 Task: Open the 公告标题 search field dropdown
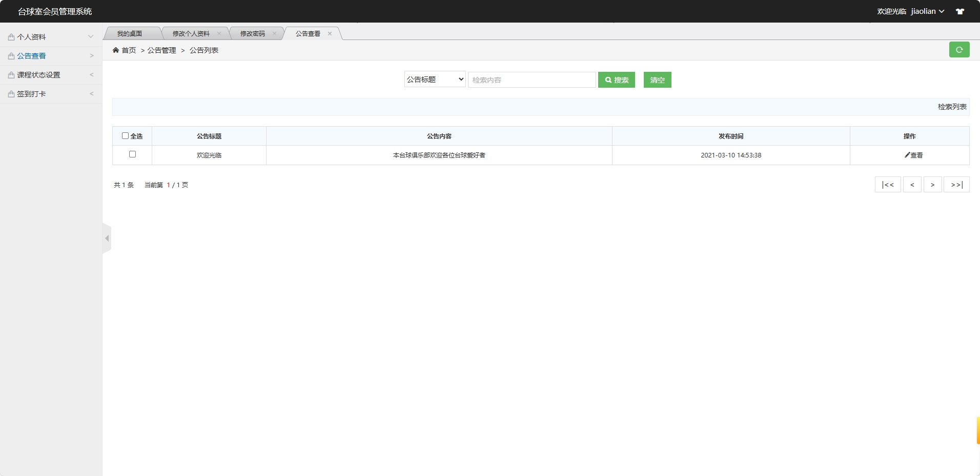435,80
